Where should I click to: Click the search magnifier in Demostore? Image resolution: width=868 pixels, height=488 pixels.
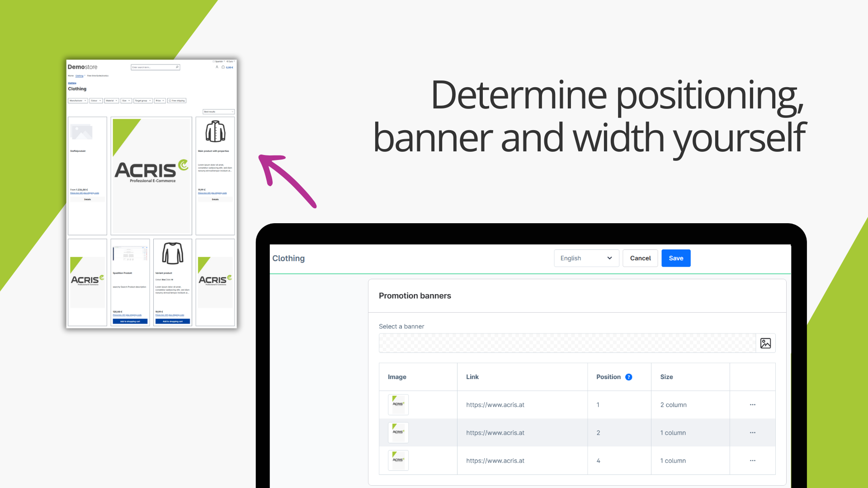[x=177, y=67]
